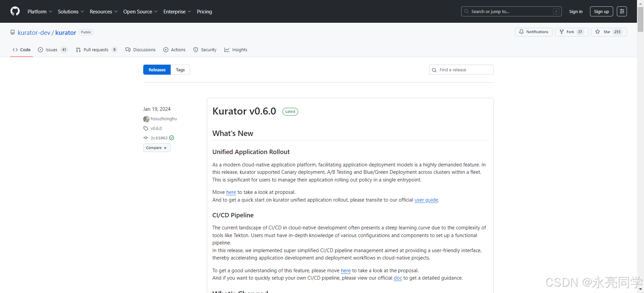Open the CI/CD proposal 'here' link

346,271
